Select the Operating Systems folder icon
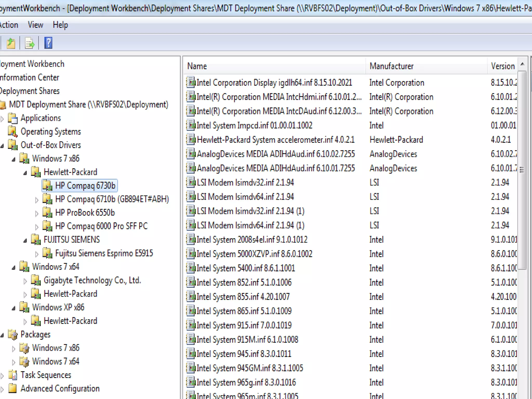Image resolution: width=532 pixels, height=399 pixels. pyautogui.click(x=12, y=132)
